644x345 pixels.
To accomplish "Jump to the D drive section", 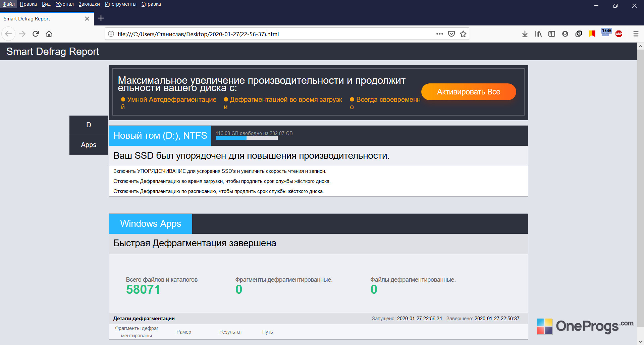I will coord(89,125).
